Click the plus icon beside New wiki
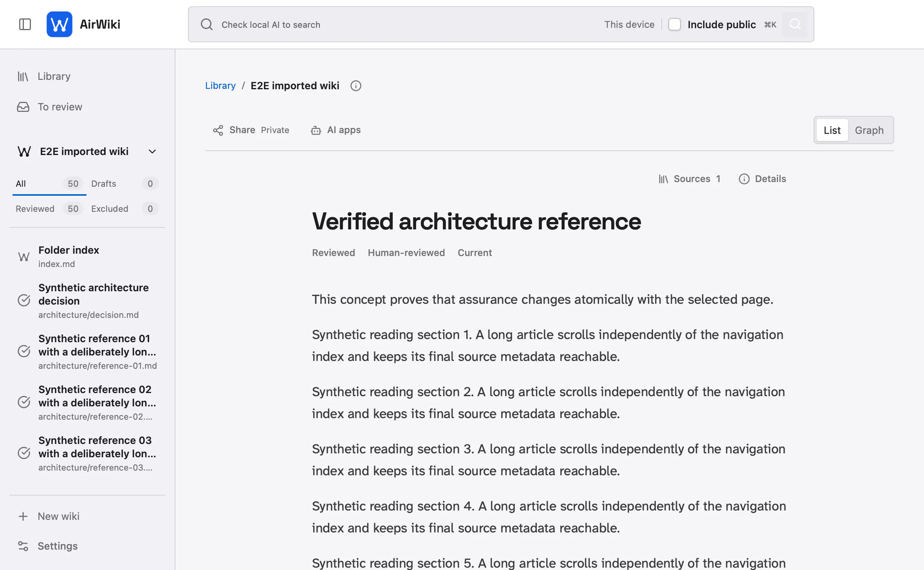Screen dimensions: 924x570 [23, 516]
